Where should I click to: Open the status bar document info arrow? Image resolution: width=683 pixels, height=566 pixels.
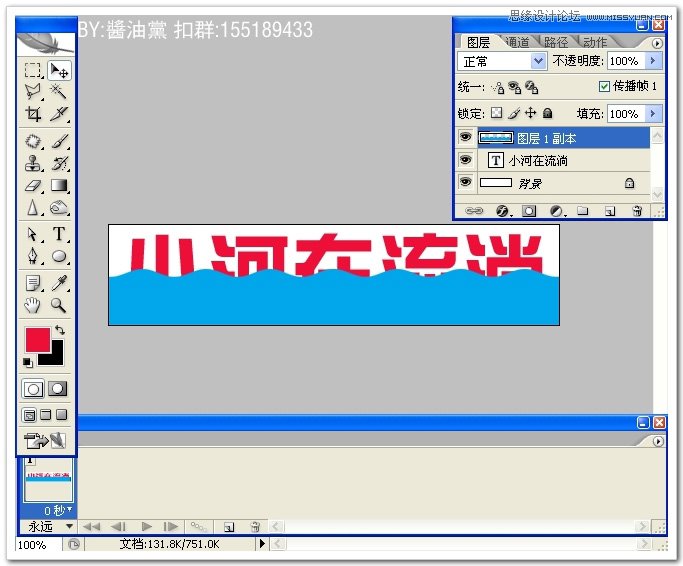pyautogui.click(x=262, y=543)
